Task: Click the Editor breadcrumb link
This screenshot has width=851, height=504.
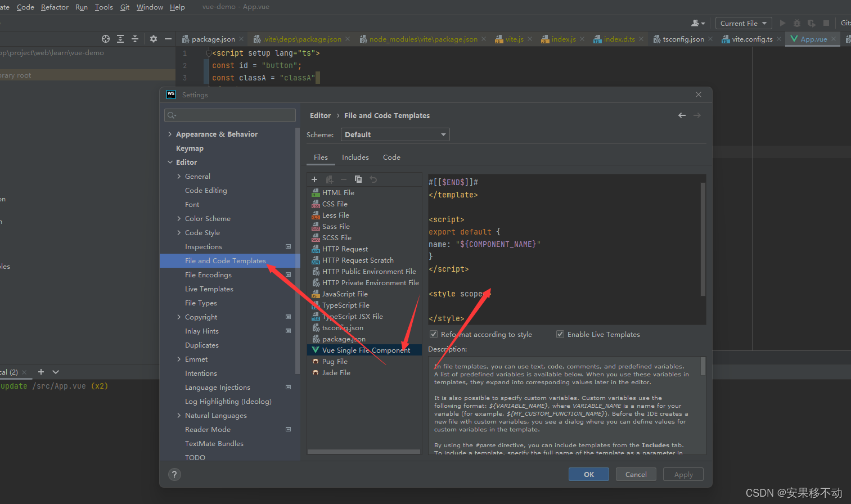Action: point(320,115)
